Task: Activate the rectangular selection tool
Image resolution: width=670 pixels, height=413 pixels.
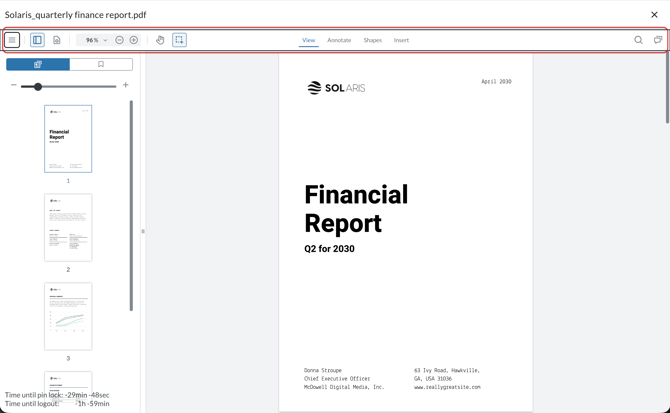Action: click(x=179, y=40)
